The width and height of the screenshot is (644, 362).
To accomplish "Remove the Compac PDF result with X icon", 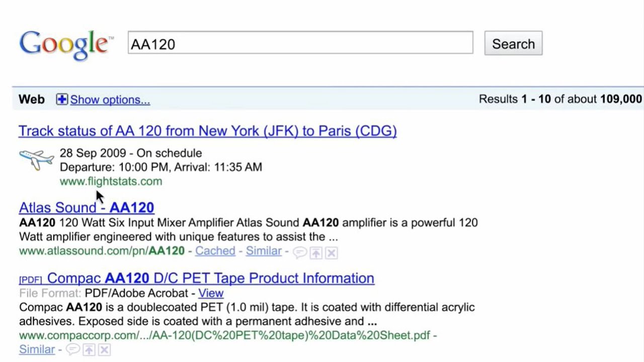I will tap(104, 350).
